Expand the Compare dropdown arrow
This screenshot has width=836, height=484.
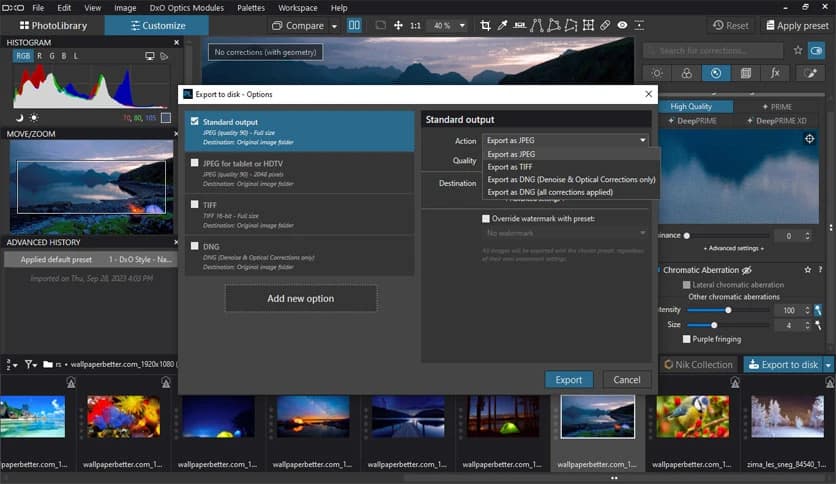pos(334,26)
